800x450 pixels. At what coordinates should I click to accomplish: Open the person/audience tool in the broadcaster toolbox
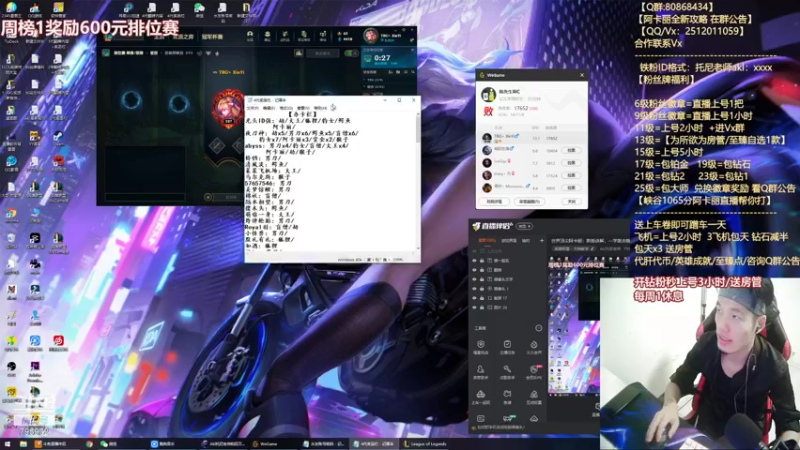pos(480,369)
